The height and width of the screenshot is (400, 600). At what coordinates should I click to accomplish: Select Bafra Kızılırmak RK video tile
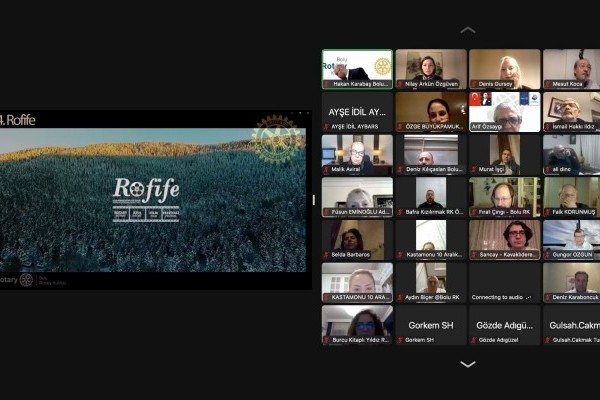(x=431, y=197)
